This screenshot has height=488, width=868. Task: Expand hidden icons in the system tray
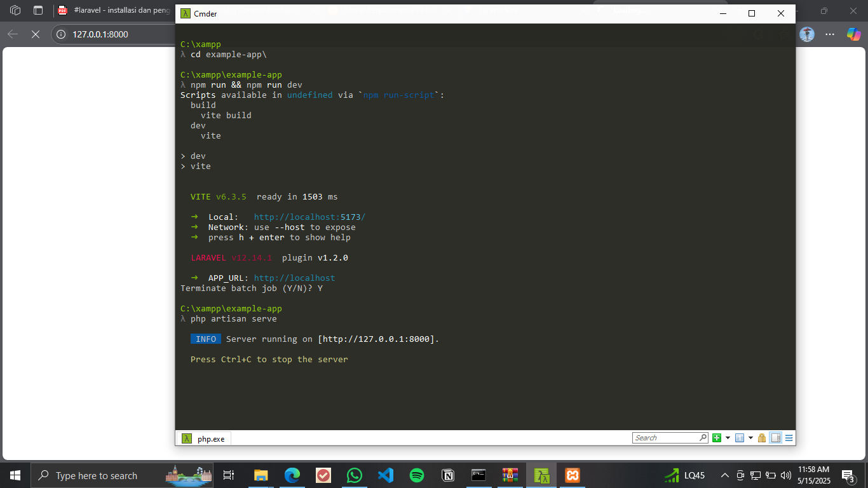point(724,475)
